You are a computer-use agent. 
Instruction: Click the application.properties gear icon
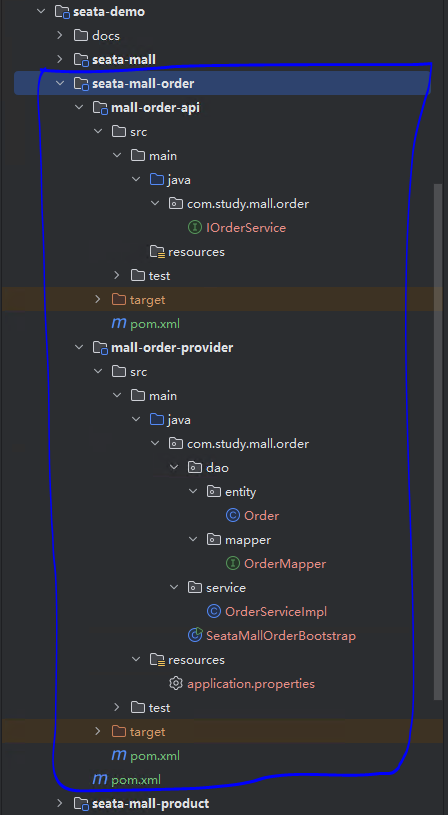click(176, 683)
